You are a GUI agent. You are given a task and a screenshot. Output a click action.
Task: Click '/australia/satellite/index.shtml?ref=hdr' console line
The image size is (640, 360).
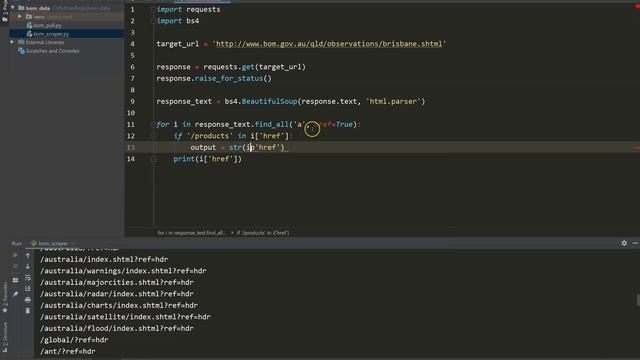pos(125,317)
